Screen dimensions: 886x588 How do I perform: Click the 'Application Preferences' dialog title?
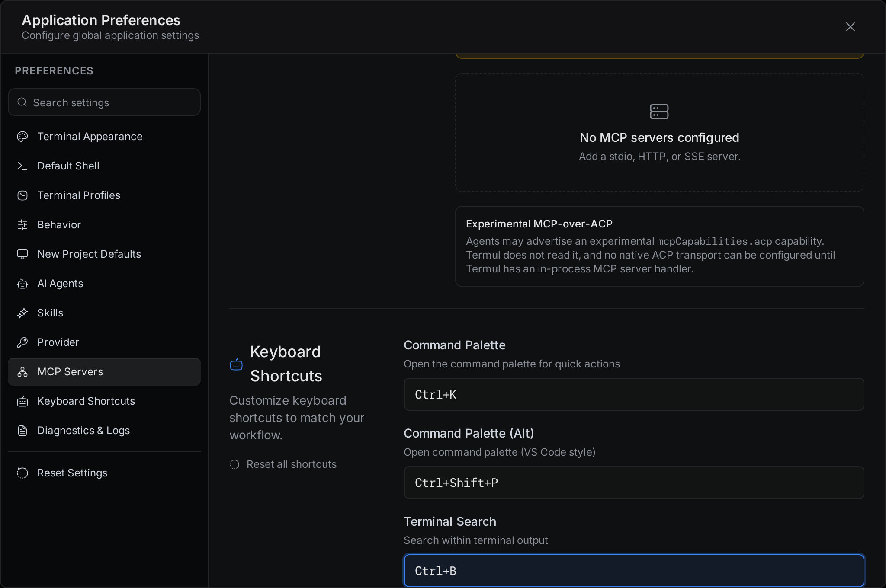pos(101,20)
